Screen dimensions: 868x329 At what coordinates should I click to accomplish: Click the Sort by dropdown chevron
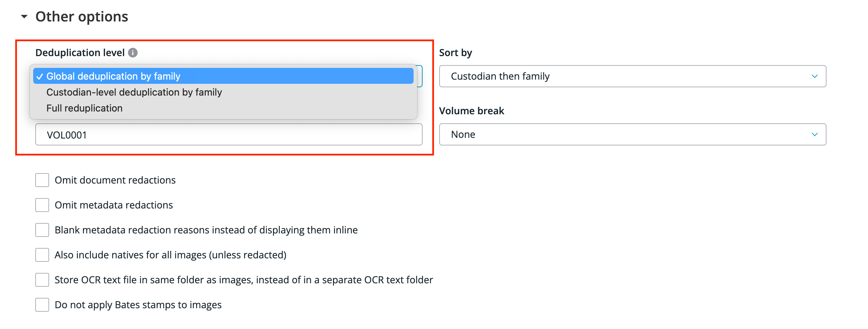815,76
